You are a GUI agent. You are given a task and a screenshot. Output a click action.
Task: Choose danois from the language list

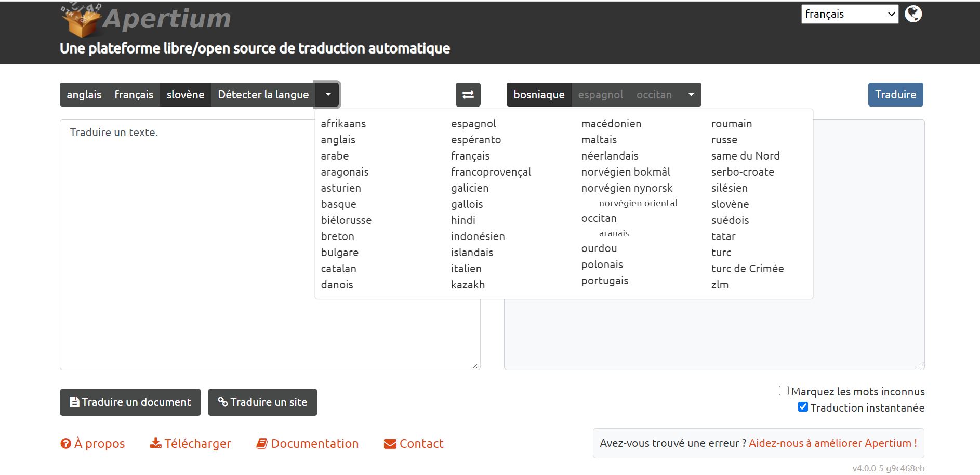(x=337, y=285)
